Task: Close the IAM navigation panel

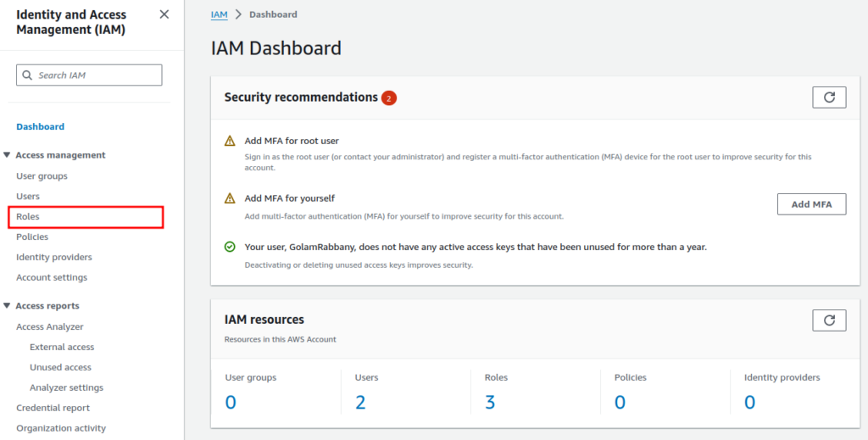Action: pyautogui.click(x=164, y=14)
